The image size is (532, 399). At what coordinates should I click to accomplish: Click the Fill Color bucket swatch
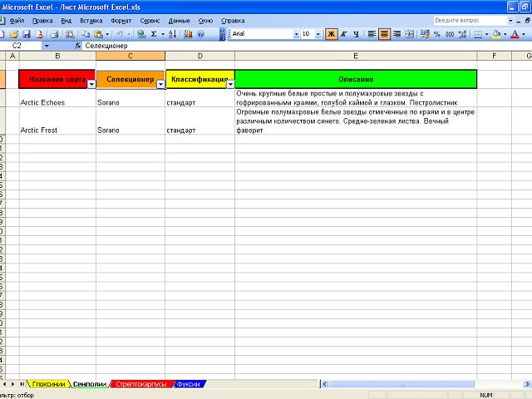(x=496, y=34)
